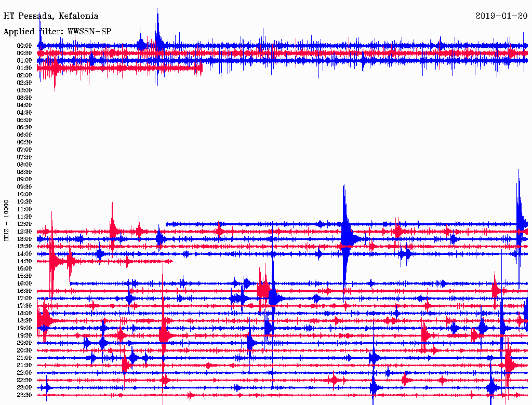Viewport: 532px width, 405px height.
Task: Select the 02:00 time label
Action: click(x=24, y=75)
